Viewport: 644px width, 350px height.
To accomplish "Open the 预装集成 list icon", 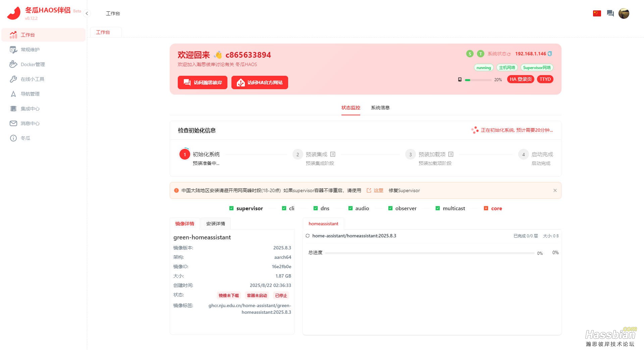I will click(333, 154).
